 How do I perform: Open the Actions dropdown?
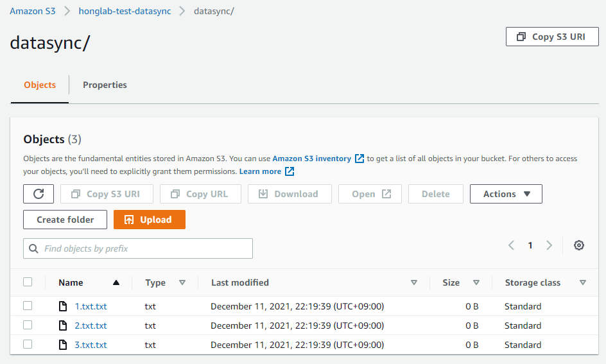[506, 194]
